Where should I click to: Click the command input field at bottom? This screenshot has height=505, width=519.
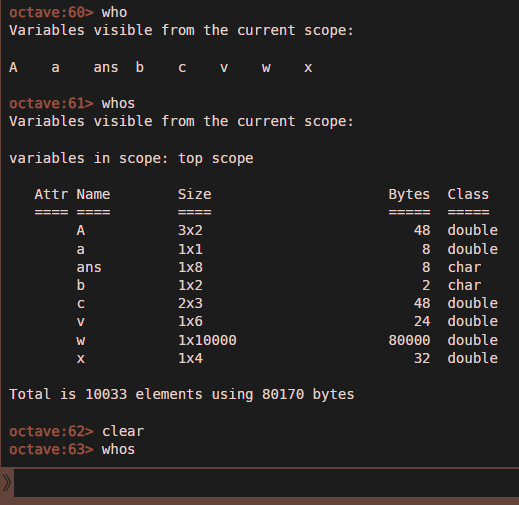[x=266, y=483]
